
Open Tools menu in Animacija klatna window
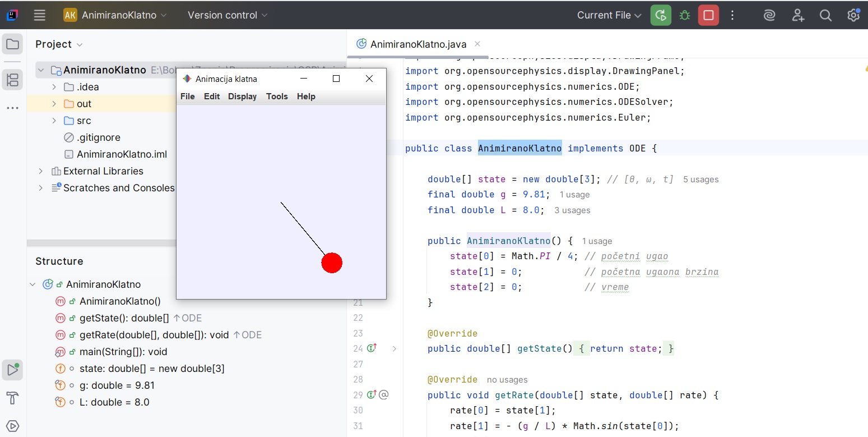[x=277, y=96]
